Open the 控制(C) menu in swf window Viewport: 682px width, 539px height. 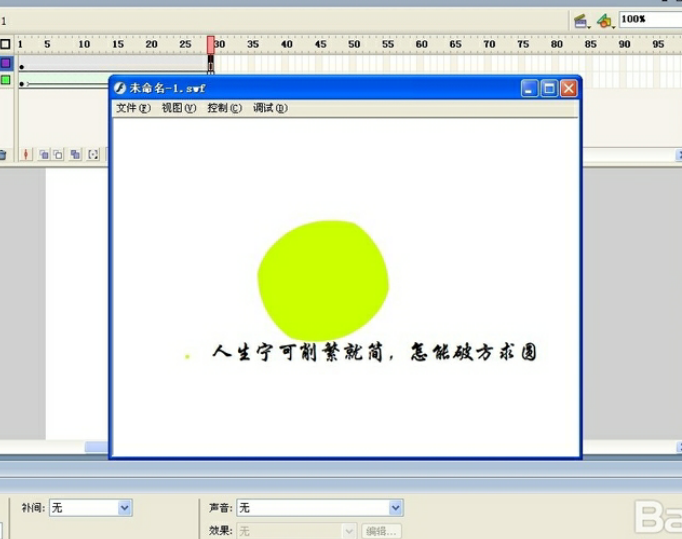click(x=224, y=108)
